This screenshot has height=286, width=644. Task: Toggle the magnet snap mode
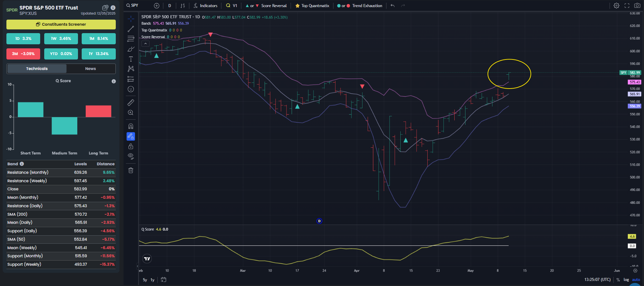(x=131, y=126)
